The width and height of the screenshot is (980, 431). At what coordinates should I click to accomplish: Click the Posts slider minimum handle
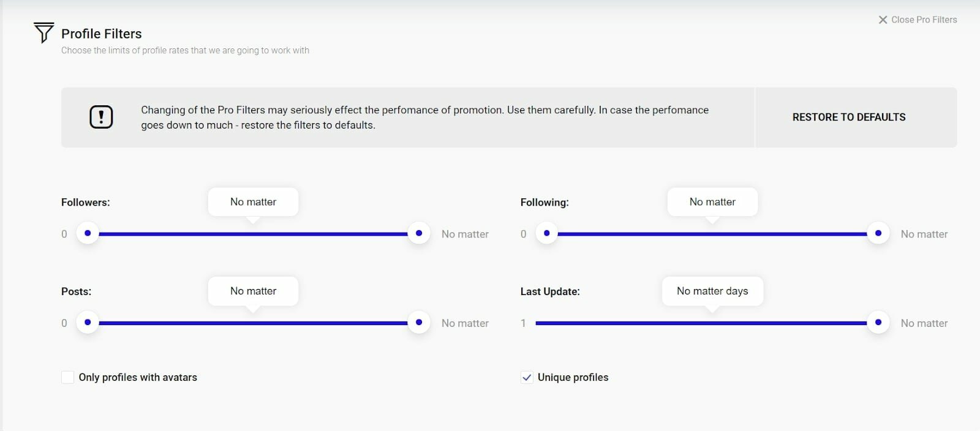coord(88,323)
